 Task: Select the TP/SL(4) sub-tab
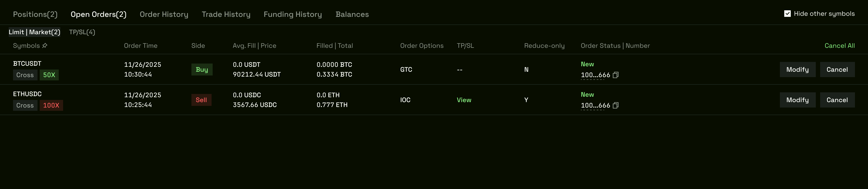[x=82, y=32]
